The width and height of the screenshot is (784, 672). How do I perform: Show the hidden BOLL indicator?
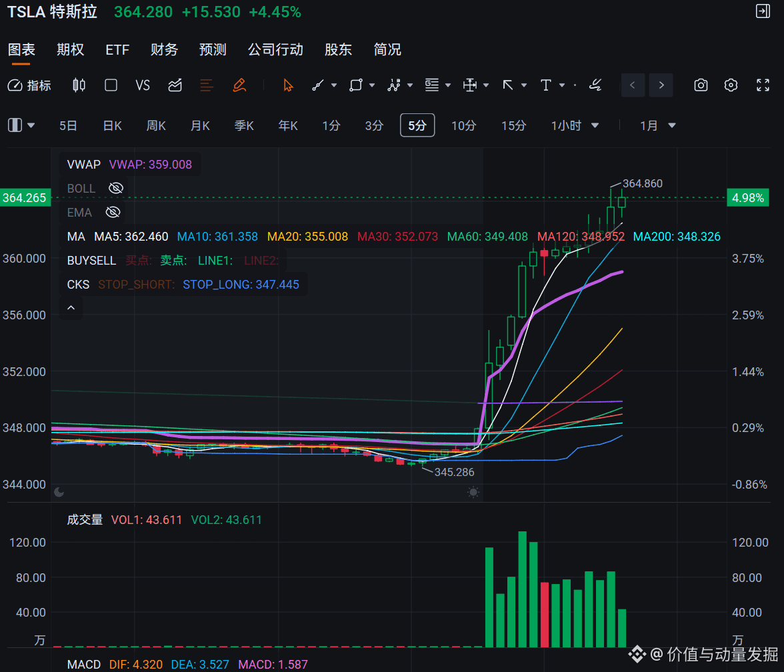(116, 188)
